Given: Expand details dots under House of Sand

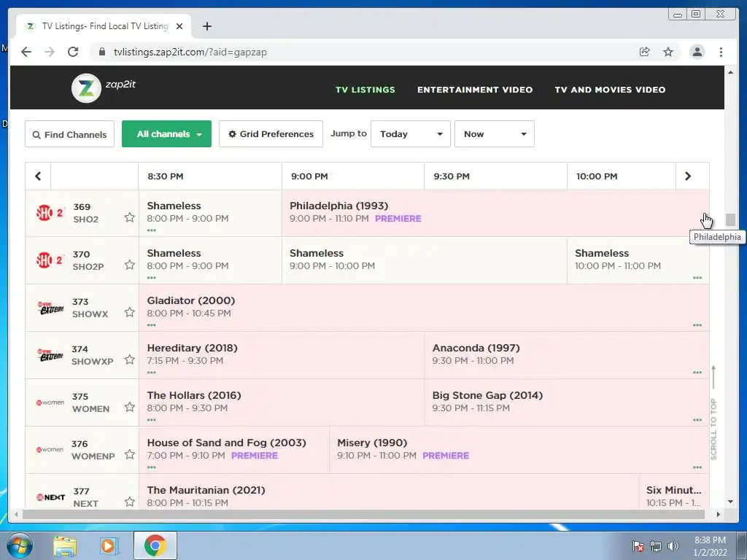Looking at the screenshot, I should coord(152,467).
